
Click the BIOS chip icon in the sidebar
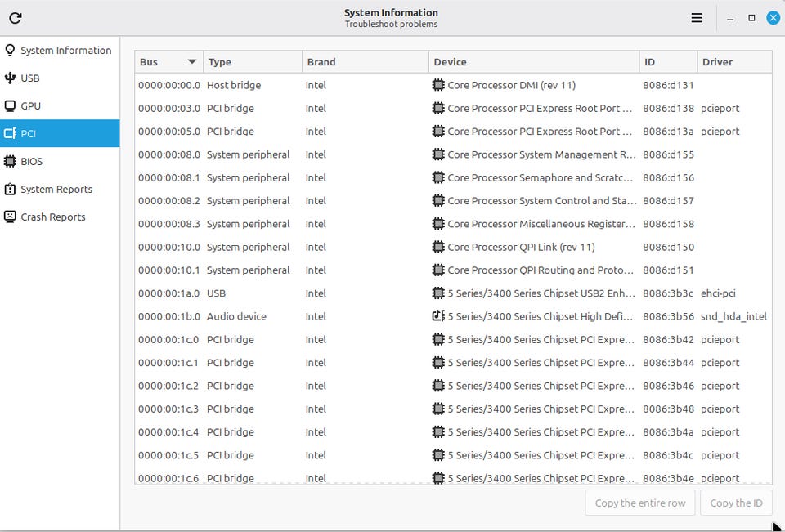(10, 162)
